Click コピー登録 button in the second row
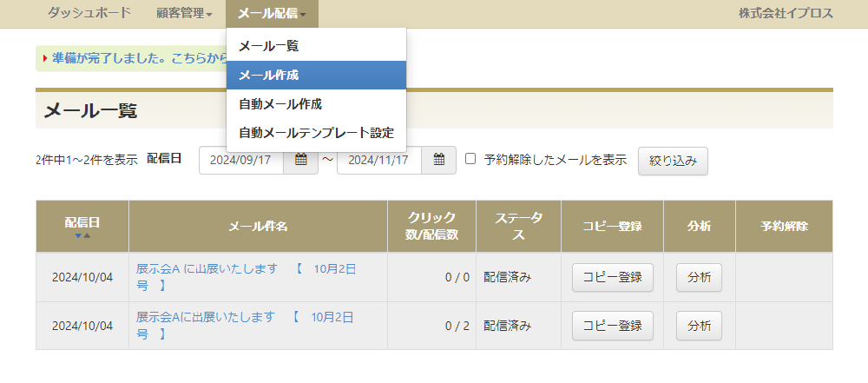Viewport: 868px width, 383px height. [612, 326]
